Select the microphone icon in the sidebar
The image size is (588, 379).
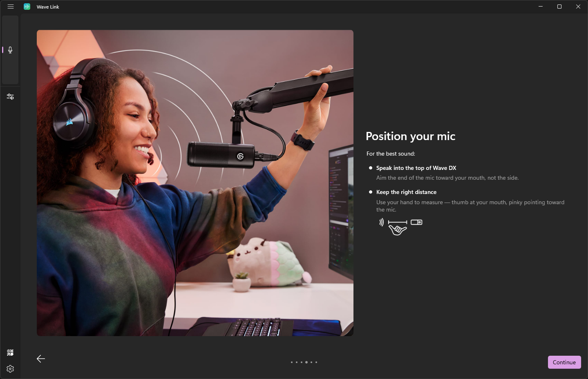10,50
